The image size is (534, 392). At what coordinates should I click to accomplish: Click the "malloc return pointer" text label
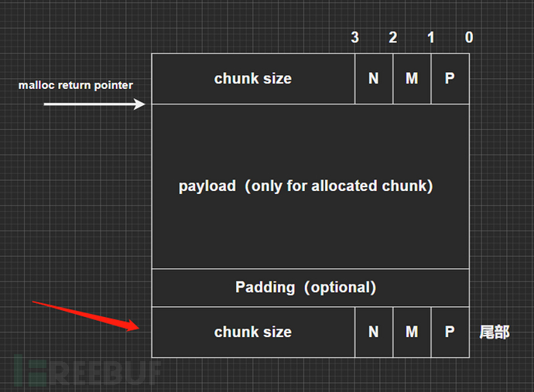(x=76, y=85)
